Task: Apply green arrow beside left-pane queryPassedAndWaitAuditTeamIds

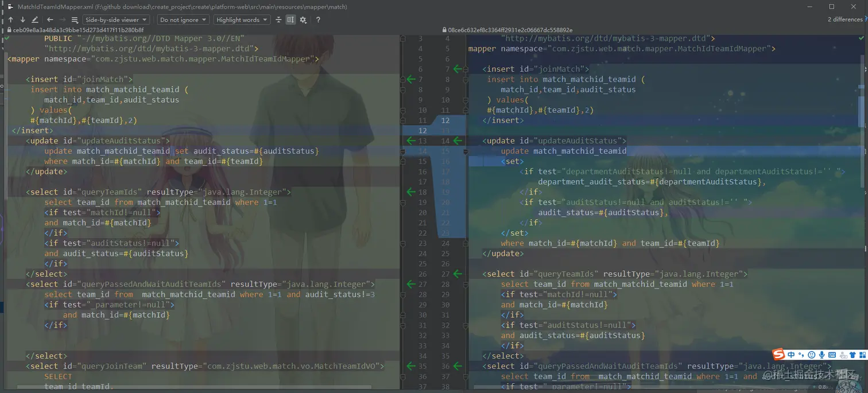Action: (x=411, y=284)
